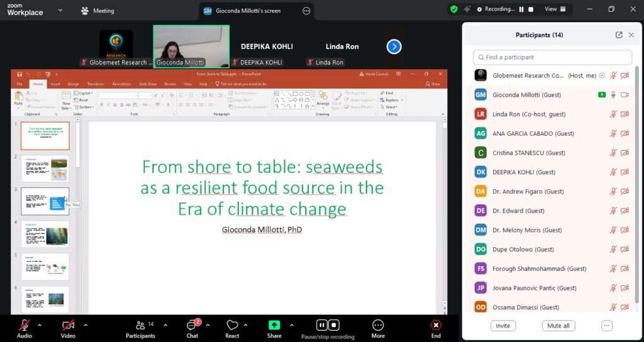Screen dimensions: 644x342
Task: Open the Participants panel icon in toolbar
Action: (140, 325)
